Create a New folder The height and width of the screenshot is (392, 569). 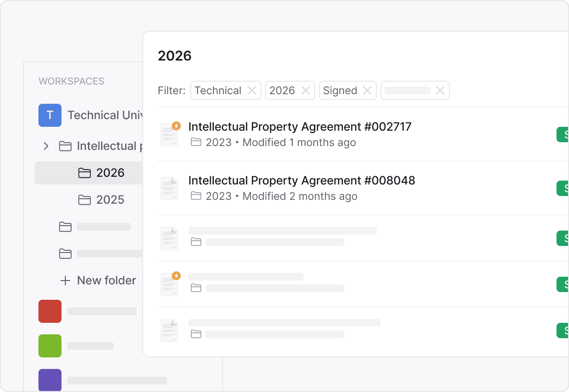(x=106, y=281)
